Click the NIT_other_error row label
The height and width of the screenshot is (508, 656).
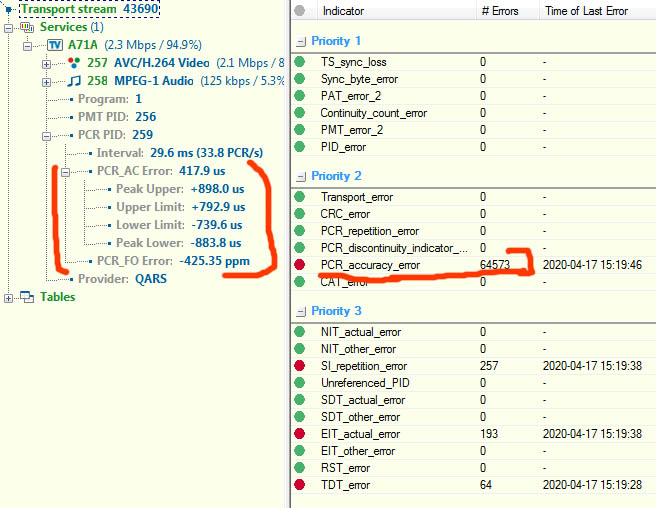(x=359, y=349)
